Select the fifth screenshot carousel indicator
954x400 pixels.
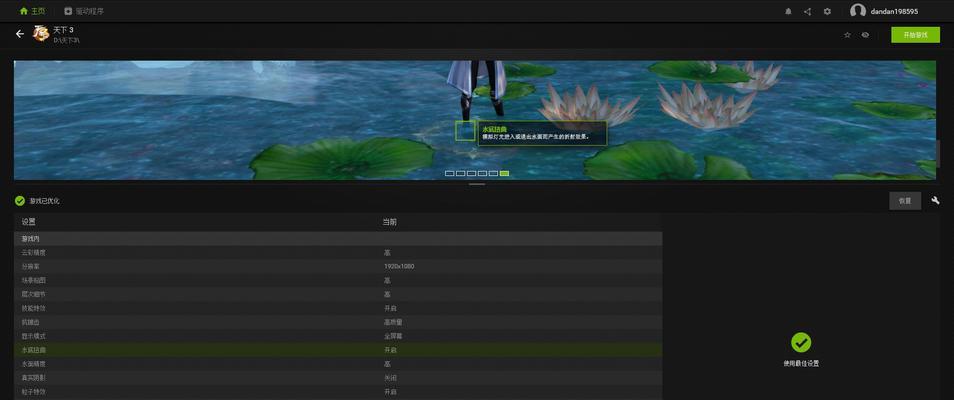[x=493, y=174]
